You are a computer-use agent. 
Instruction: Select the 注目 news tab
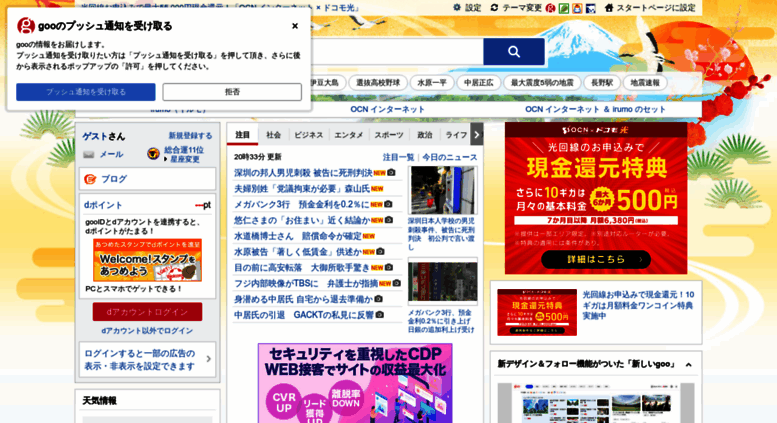click(242, 135)
